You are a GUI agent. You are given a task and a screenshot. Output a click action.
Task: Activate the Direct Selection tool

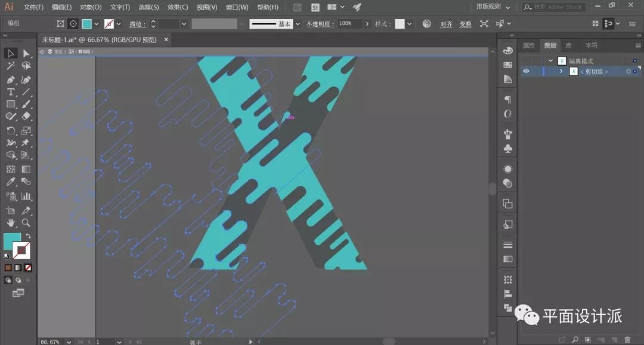pos(26,54)
